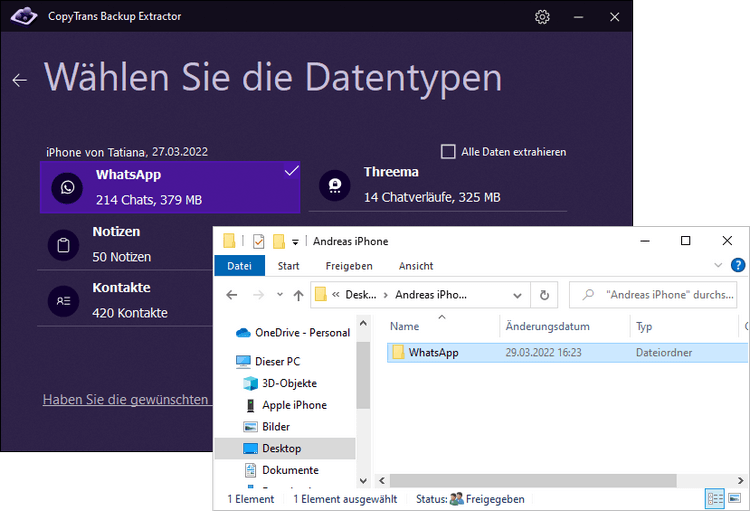Click the folder icon in Explorer title bar
This screenshot has width=750, height=511.
229,241
